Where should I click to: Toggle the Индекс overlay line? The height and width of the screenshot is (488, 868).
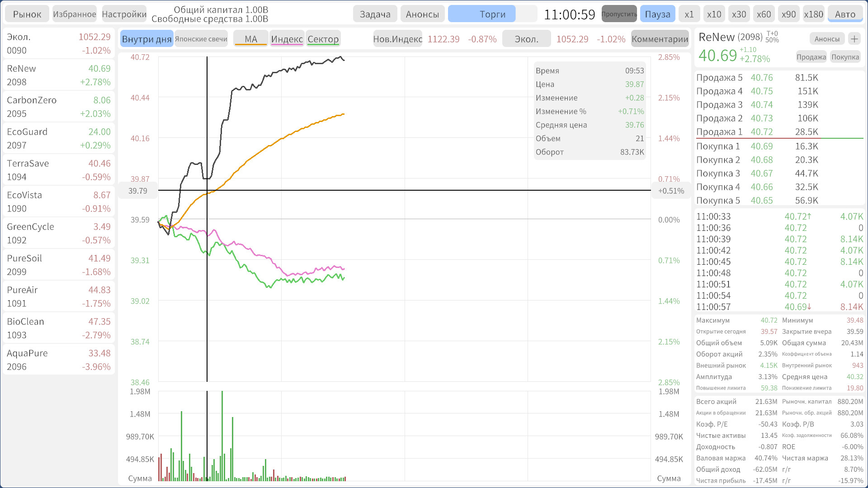[x=287, y=39]
